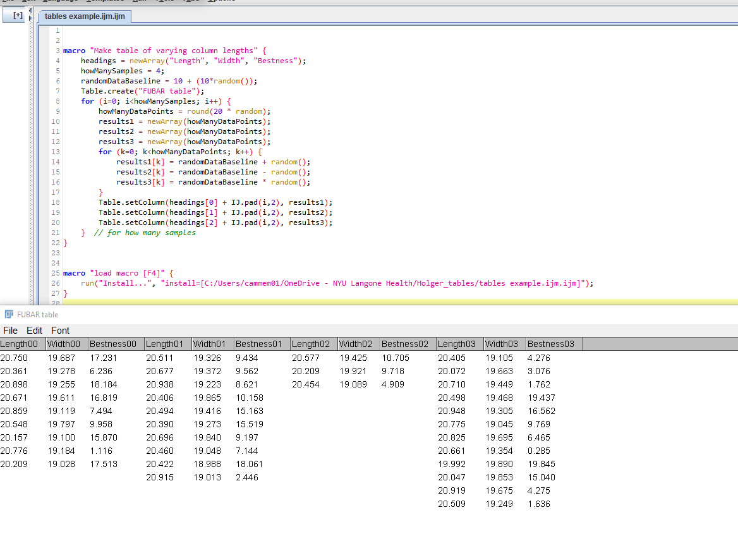738x560 pixels.
Task: Expand the file tree with the [+] button
Action: [18, 15]
